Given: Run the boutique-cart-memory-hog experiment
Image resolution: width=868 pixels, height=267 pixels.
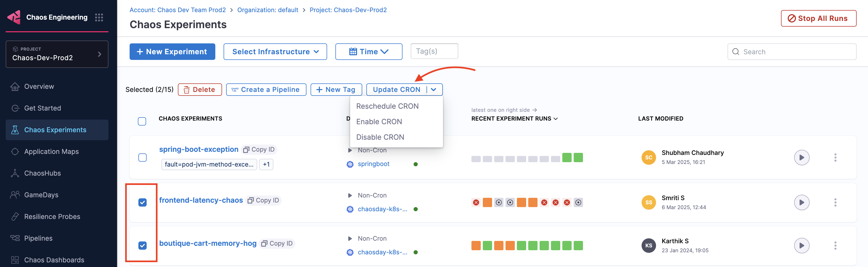Looking at the screenshot, I should 801,245.
